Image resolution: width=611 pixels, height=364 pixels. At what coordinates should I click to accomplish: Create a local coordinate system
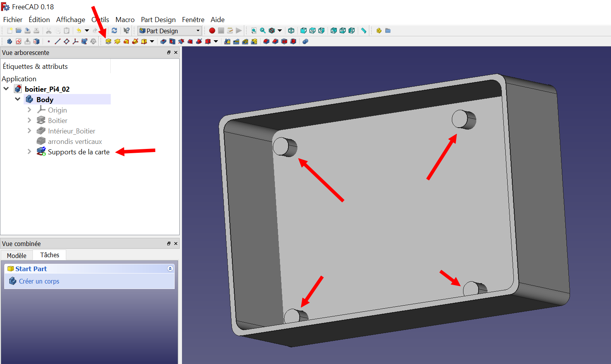pos(76,41)
